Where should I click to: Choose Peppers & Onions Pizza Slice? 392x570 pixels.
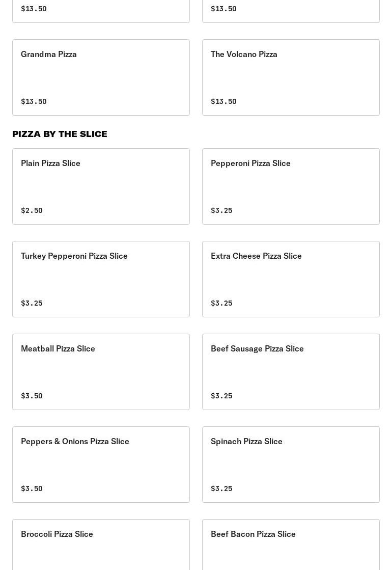pyautogui.click(x=101, y=464)
